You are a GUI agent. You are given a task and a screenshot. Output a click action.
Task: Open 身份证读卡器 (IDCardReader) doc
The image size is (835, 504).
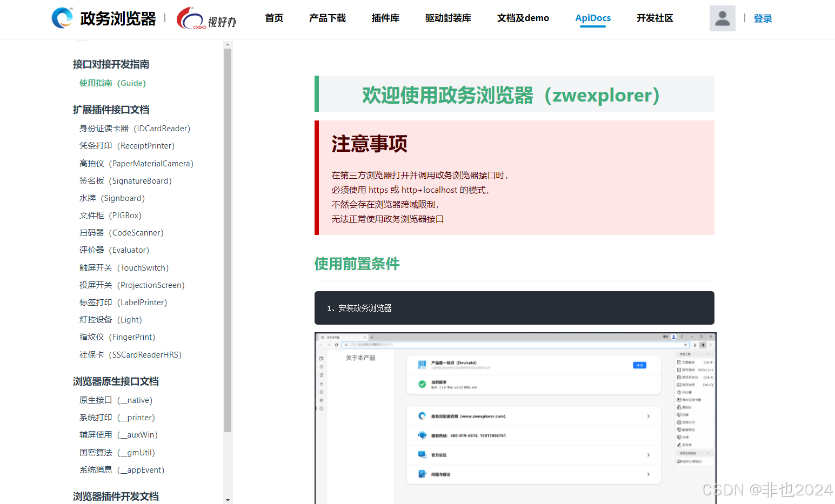click(135, 129)
